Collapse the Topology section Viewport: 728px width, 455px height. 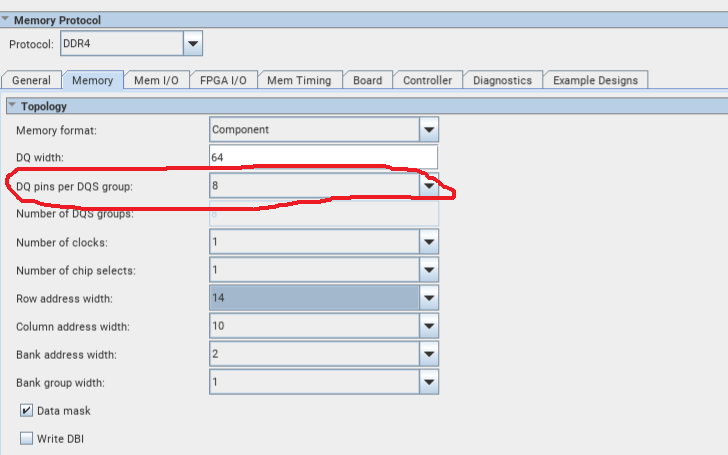(13, 105)
